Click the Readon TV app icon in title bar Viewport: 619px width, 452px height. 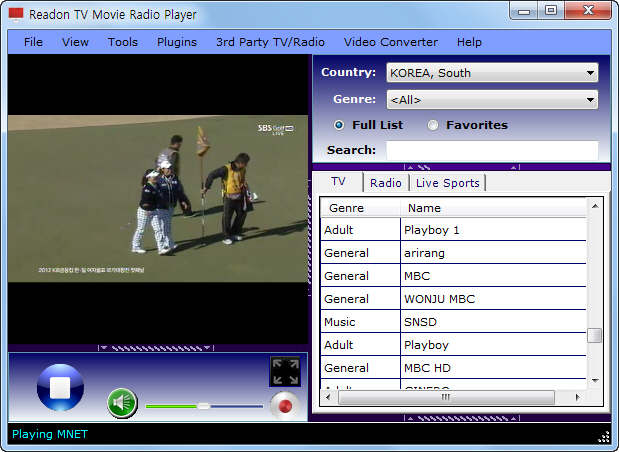tap(16, 14)
